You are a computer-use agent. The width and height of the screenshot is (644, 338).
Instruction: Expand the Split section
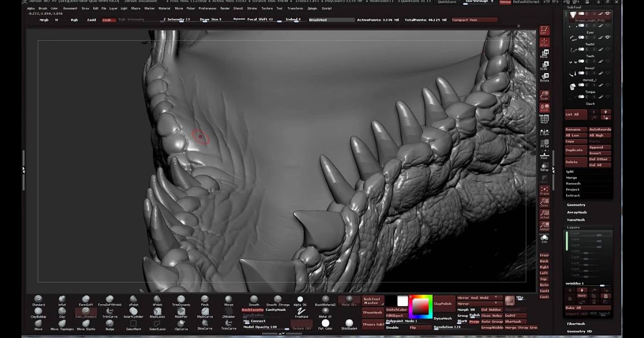[570, 172]
